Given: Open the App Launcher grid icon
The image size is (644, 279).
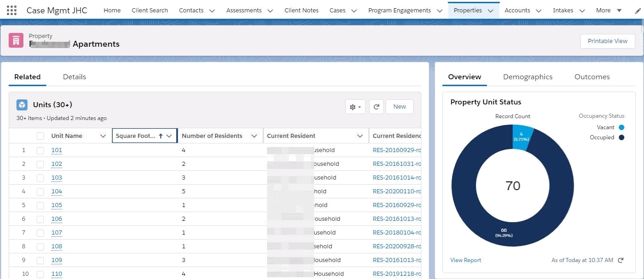Looking at the screenshot, I should (12, 10).
